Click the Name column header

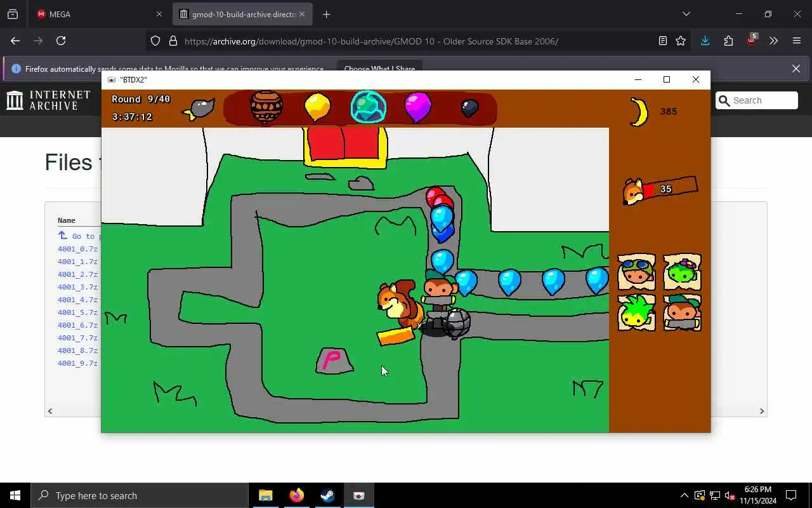click(67, 220)
